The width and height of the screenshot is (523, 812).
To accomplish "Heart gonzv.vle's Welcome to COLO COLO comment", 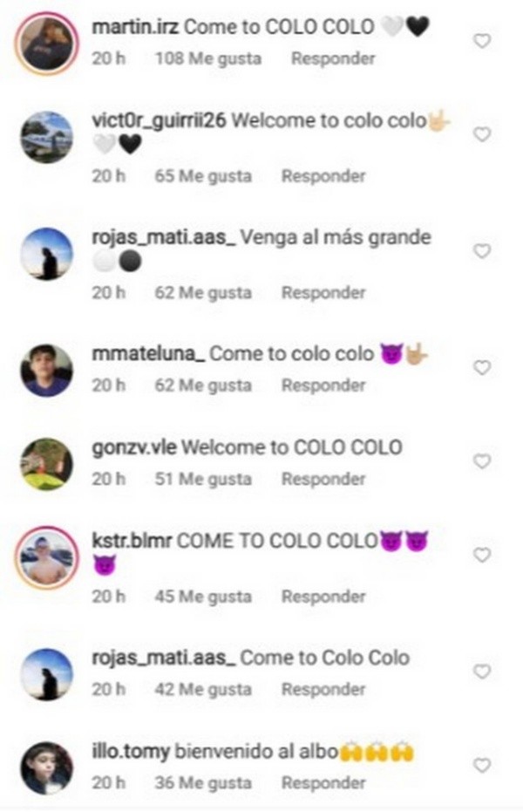I will click(482, 461).
